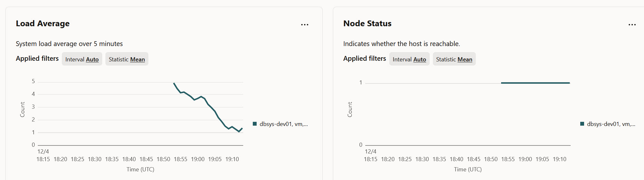Viewport: 644px width, 180px height.
Task: Click the Time (UTC) label under Load Average
Action: pyautogui.click(x=140, y=169)
